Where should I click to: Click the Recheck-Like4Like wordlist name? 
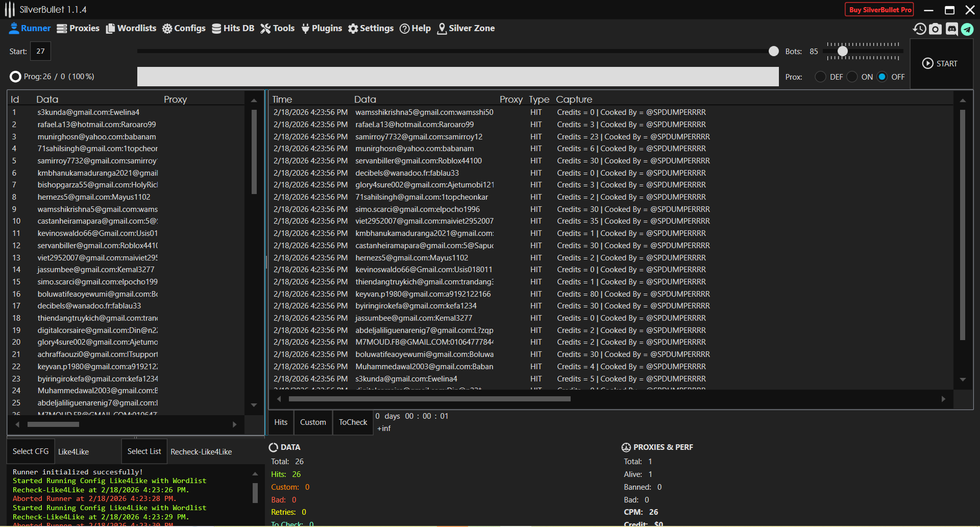point(201,452)
